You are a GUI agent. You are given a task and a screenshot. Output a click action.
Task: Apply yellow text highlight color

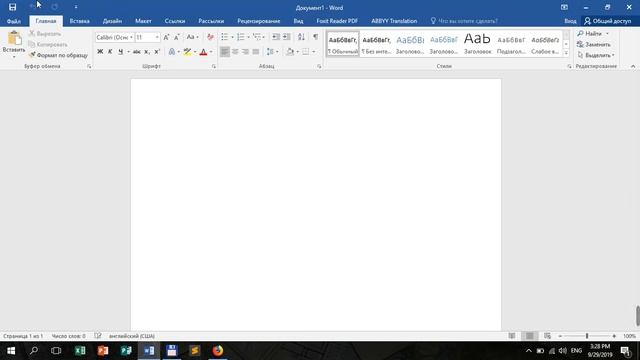pos(187,52)
